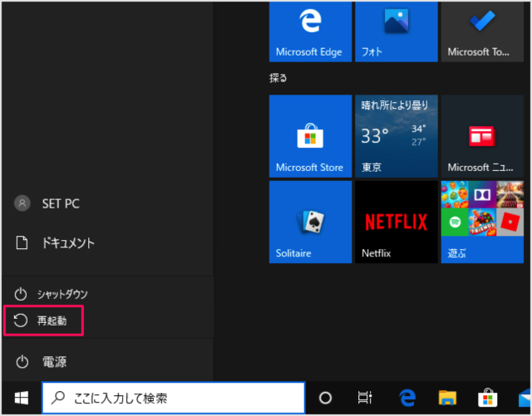The image size is (532, 416).
Task: Click the Spotify icon in games folder
Action: (455, 223)
